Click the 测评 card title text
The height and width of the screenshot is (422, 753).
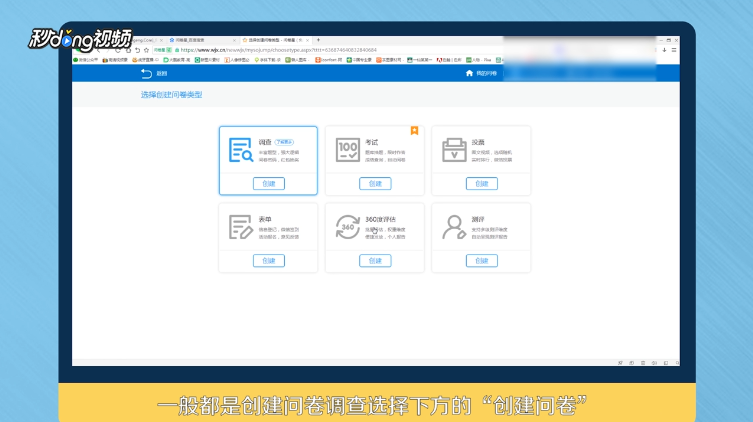tap(478, 219)
